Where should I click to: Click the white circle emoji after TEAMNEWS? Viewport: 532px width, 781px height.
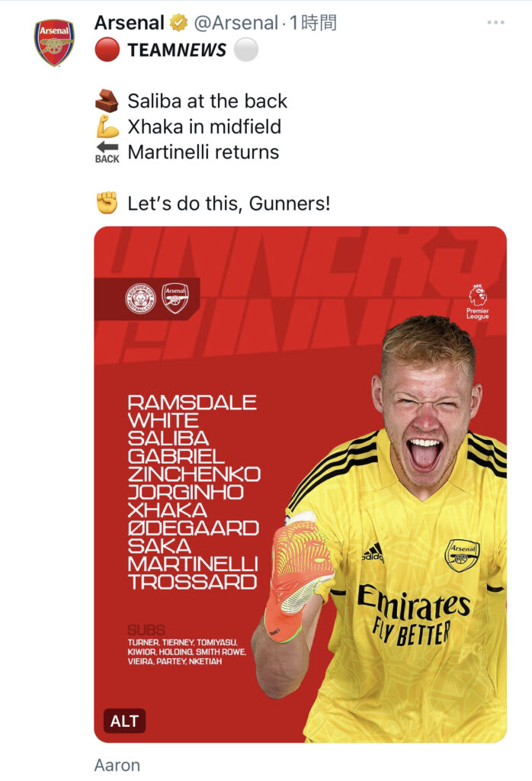point(246,50)
